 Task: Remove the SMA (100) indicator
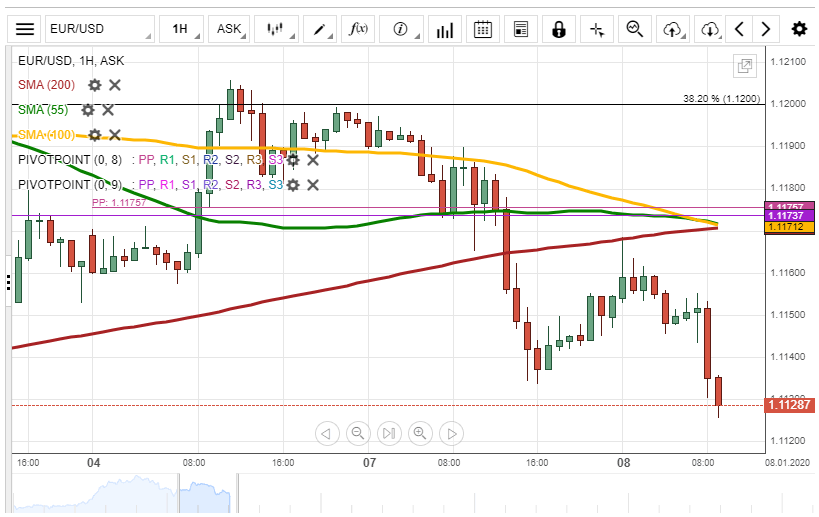pos(115,135)
